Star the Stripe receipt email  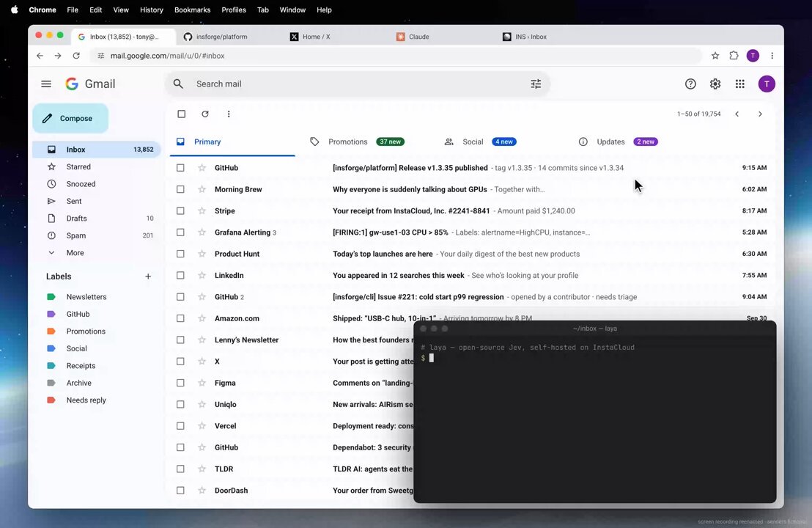(202, 211)
